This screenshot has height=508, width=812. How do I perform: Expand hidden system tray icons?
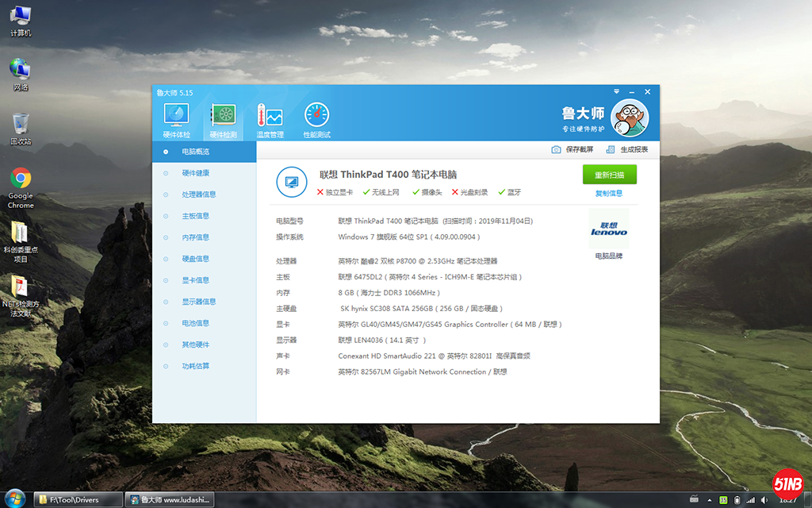[710, 500]
